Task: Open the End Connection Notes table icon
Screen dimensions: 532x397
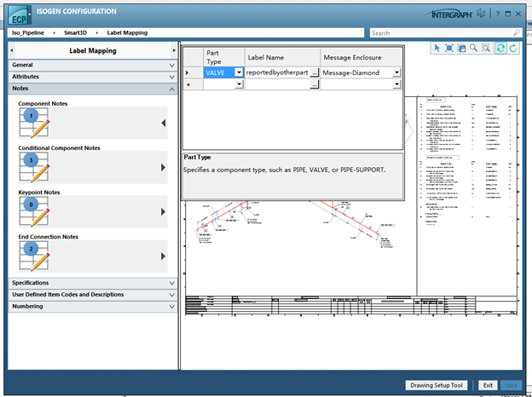Action: [x=34, y=256]
